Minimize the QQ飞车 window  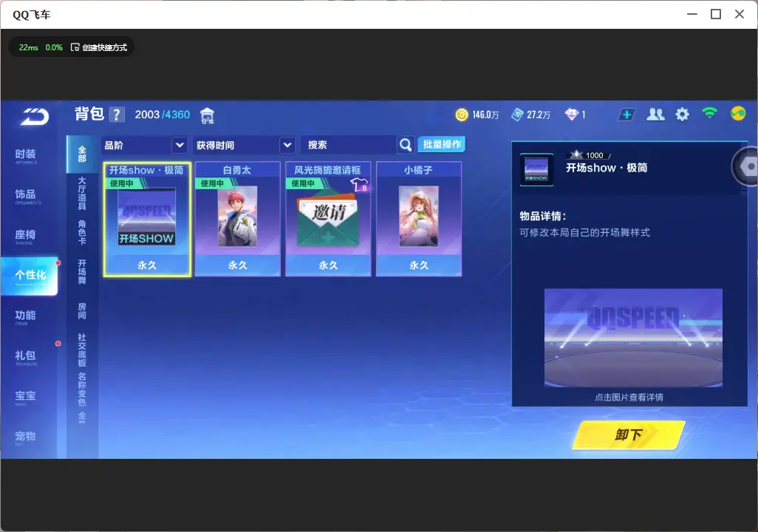point(692,14)
